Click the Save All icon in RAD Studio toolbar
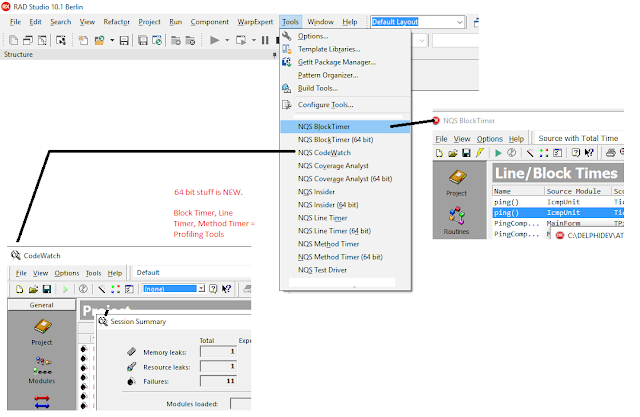The height and width of the screenshot is (417, 640). pos(142,40)
